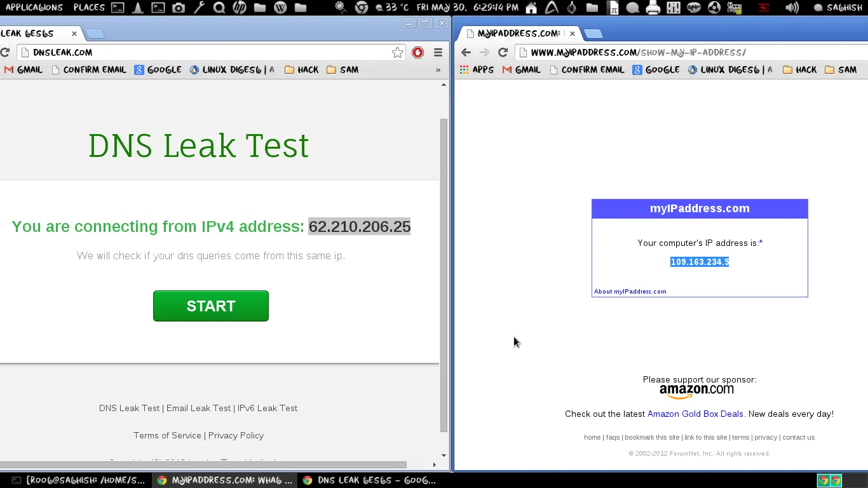Screen dimensions: 868x488
Task: Open Gmail bookmark in DNS leak window
Action: (23, 69)
